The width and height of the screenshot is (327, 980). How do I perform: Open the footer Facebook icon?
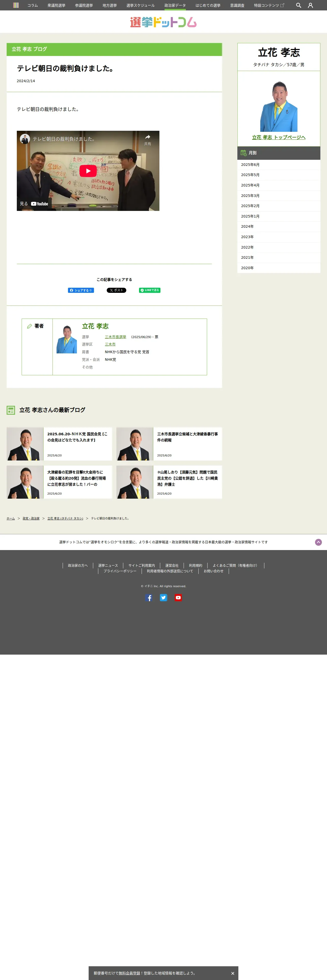[x=149, y=598]
